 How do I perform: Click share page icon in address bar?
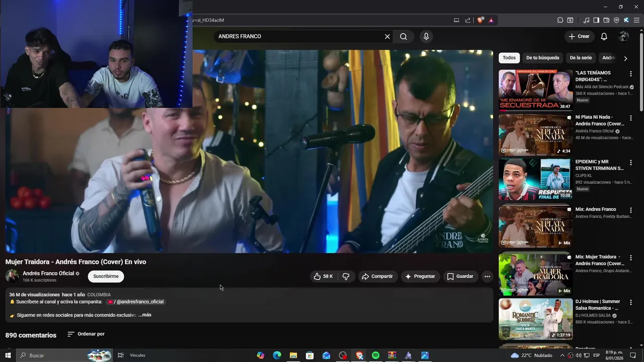point(468,20)
